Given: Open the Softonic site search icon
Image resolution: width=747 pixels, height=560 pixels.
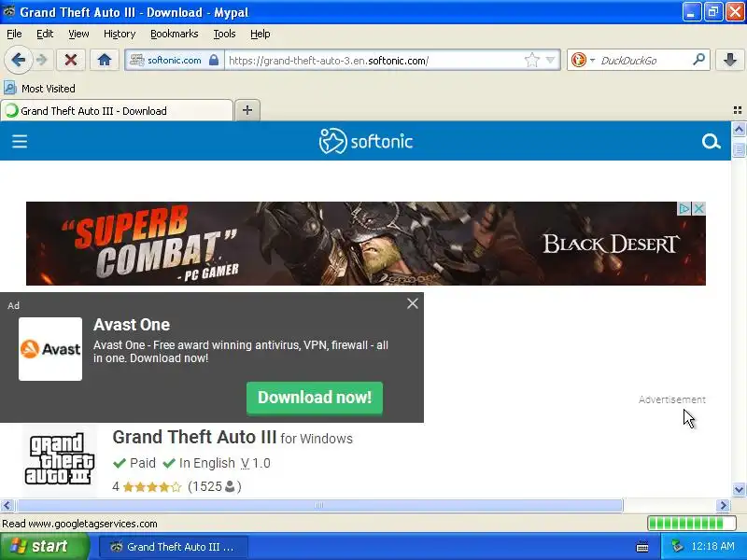Looking at the screenshot, I should pos(711,142).
